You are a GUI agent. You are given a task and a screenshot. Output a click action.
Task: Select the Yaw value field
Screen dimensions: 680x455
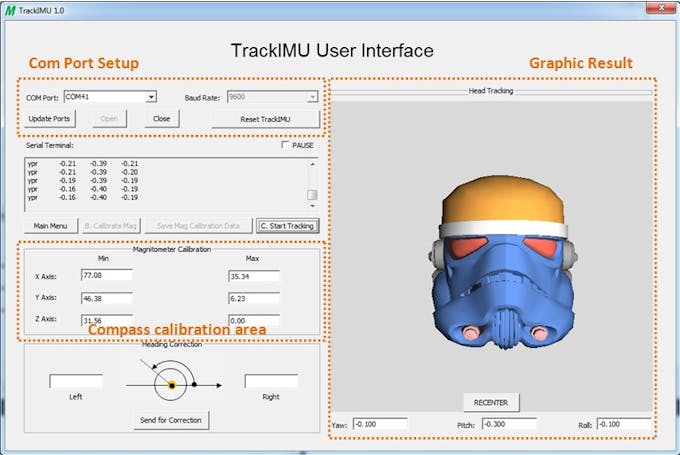pos(380,423)
